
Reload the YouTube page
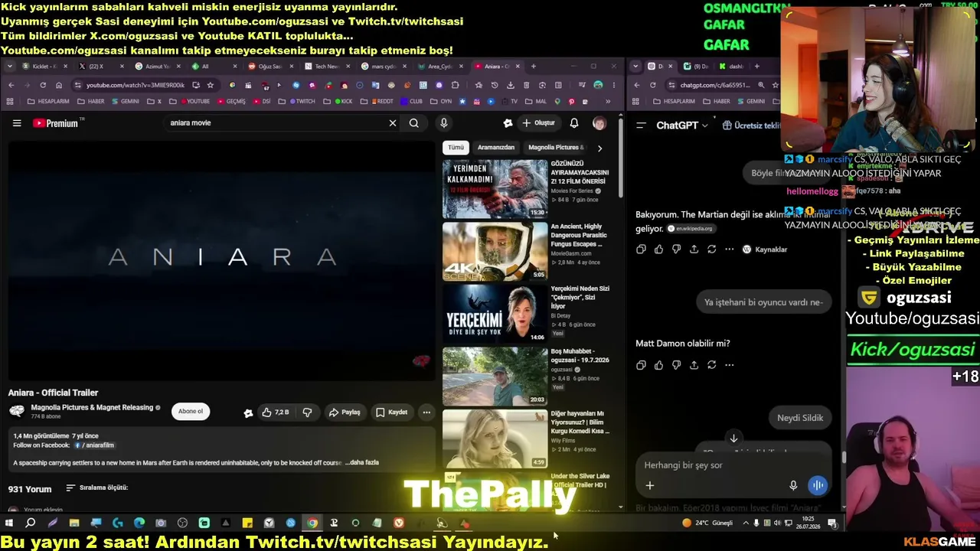click(x=43, y=85)
